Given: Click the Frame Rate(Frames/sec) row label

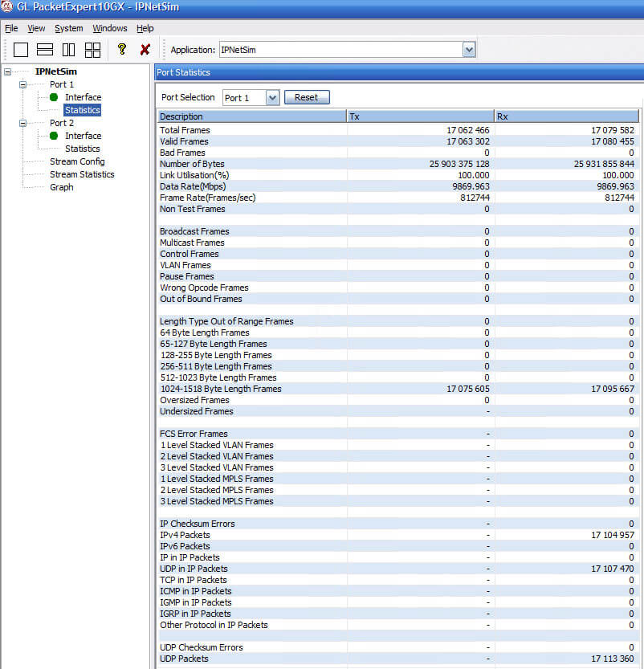Looking at the screenshot, I should tap(208, 198).
